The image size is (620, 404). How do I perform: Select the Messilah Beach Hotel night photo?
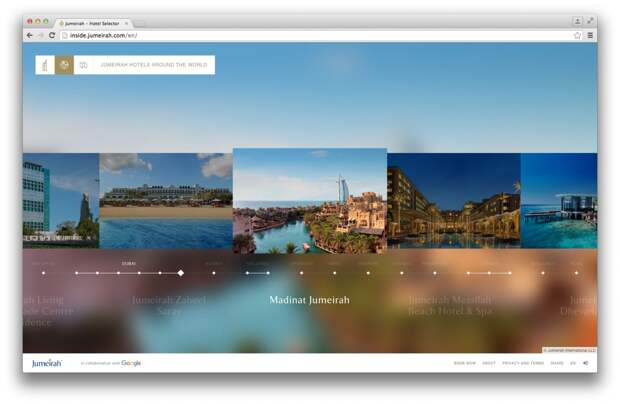[x=454, y=201]
